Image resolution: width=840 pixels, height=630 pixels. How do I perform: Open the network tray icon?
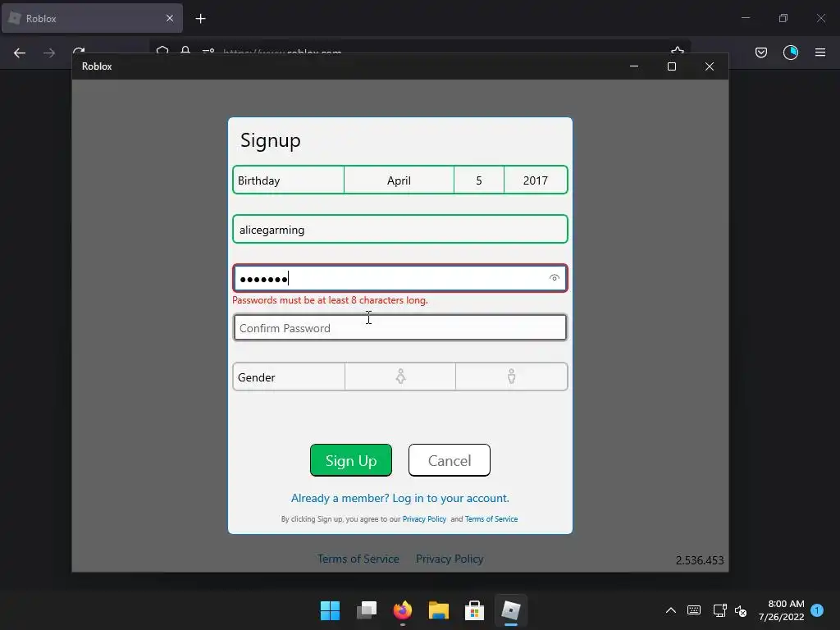coord(719,610)
